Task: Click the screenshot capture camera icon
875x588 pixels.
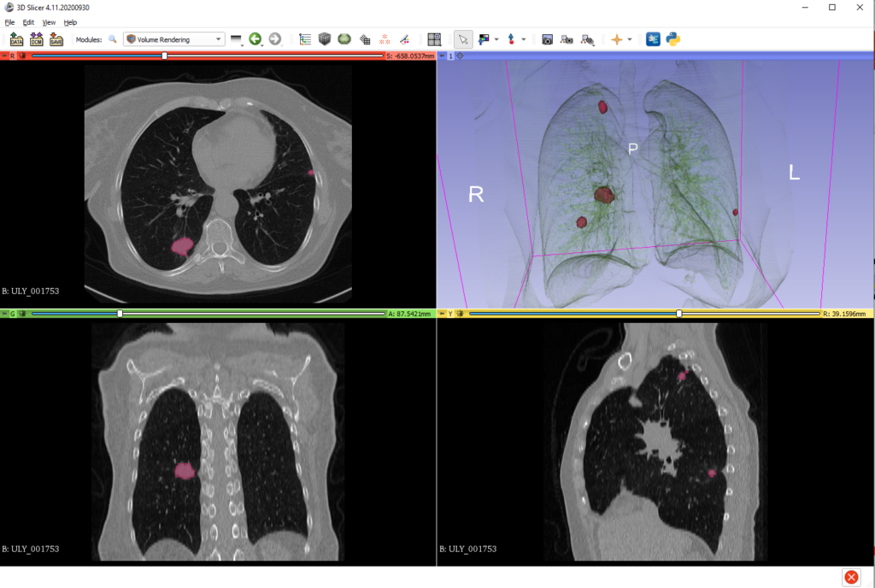Action: point(547,39)
